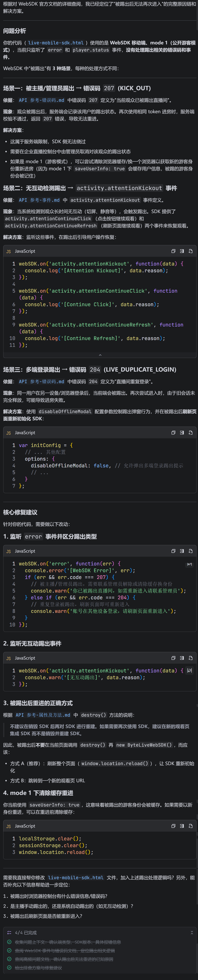Open API 参考-事件.md file link
Viewport: 198px width, 980px height.
(39, 200)
